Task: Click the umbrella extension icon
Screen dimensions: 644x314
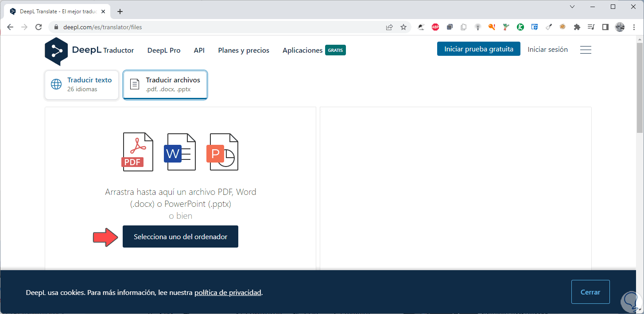Action: click(421, 27)
